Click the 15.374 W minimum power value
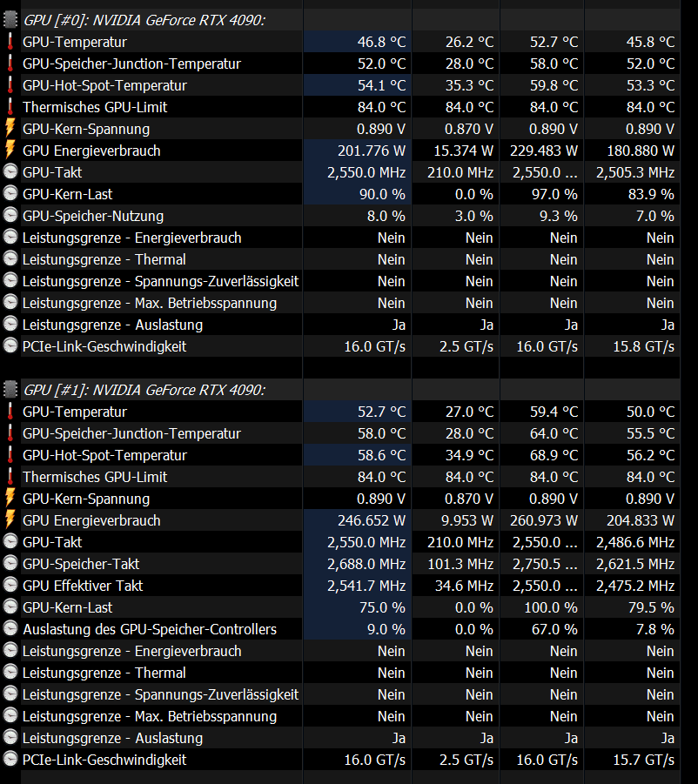The width and height of the screenshot is (698, 784). (x=464, y=151)
